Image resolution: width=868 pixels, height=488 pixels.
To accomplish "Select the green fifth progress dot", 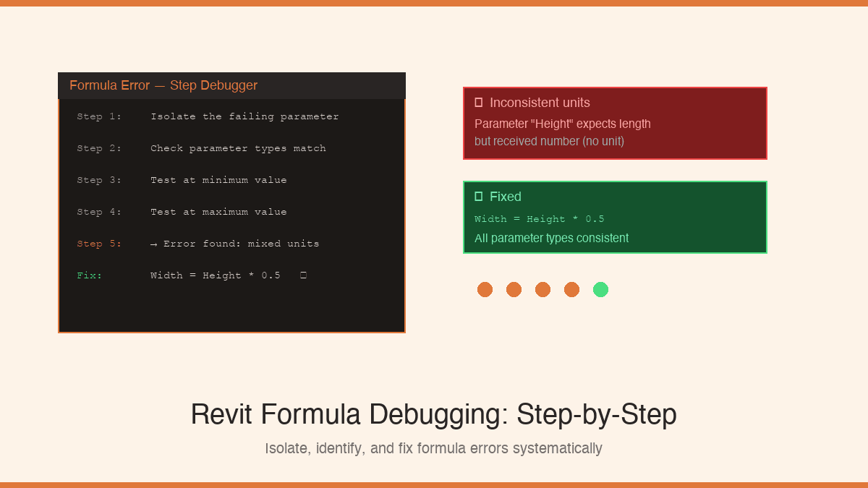I will [600, 289].
